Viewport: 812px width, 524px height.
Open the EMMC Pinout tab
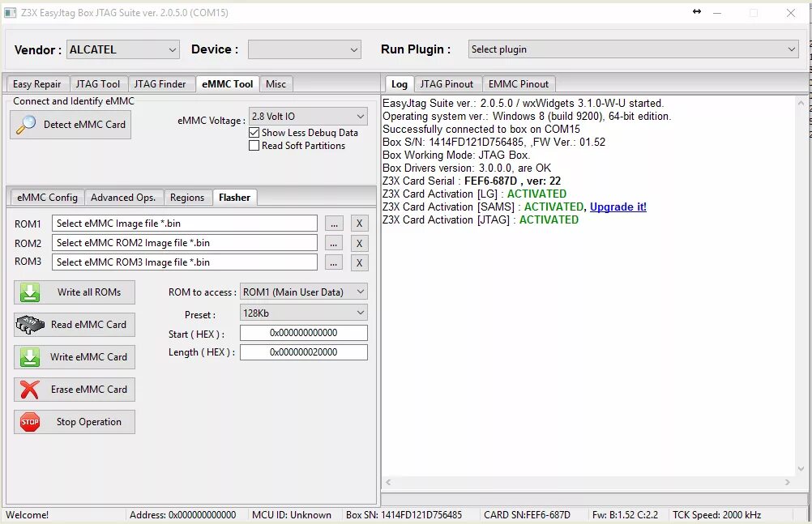click(519, 84)
